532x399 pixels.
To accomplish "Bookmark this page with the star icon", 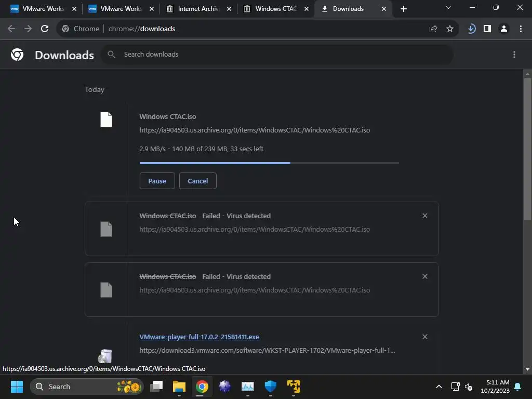I will (450, 29).
